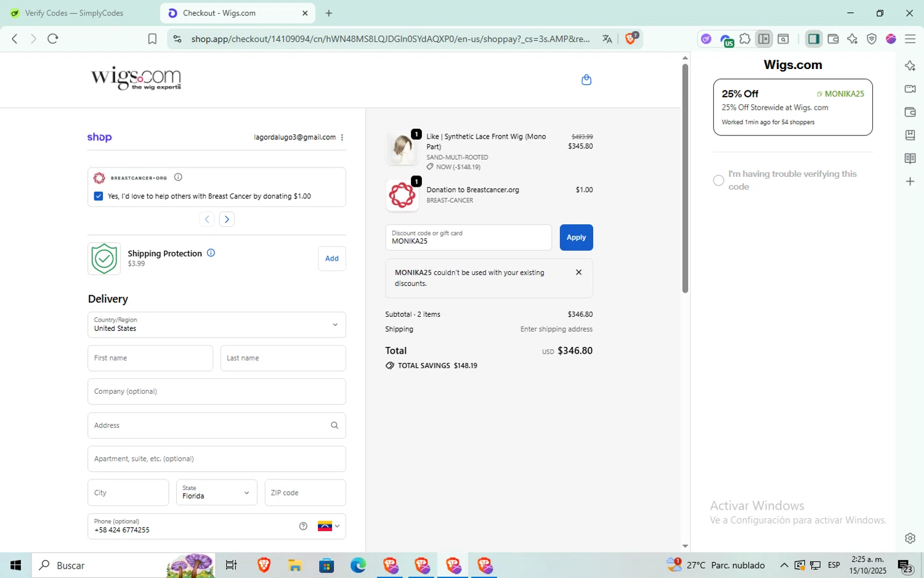Click the magnifier icon in Address field
This screenshot has width=924, height=578.
click(334, 425)
